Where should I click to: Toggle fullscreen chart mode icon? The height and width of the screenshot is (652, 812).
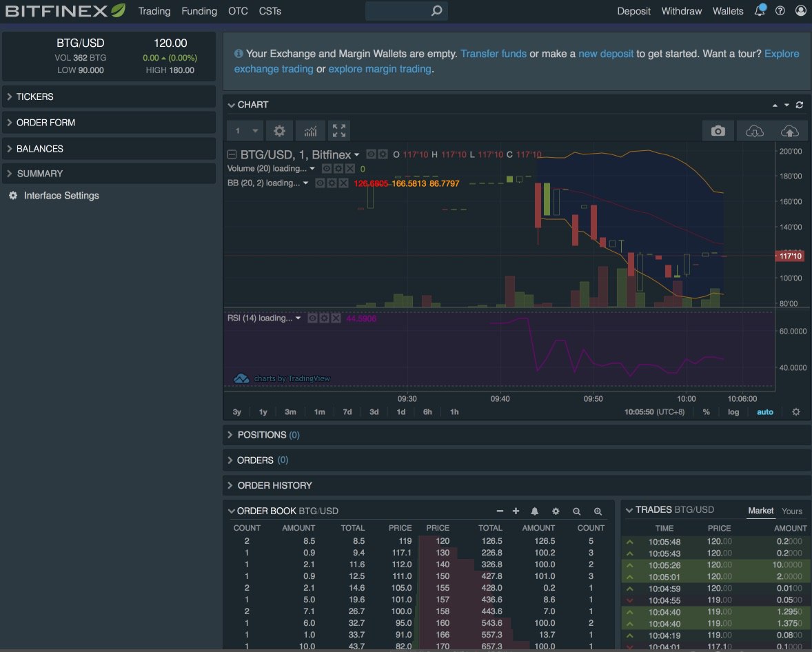point(339,131)
